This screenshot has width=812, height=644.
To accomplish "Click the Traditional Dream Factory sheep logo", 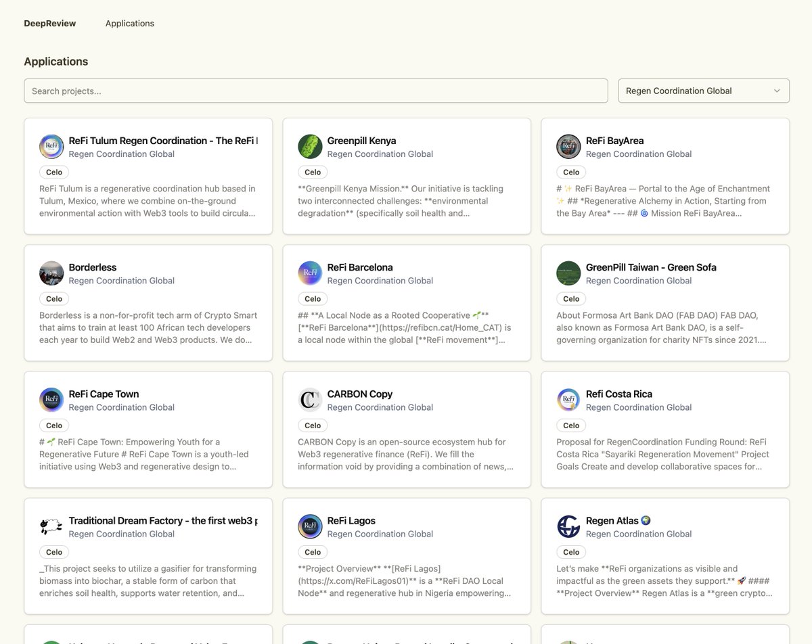I will pyautogui.click(x=51, y=526).
